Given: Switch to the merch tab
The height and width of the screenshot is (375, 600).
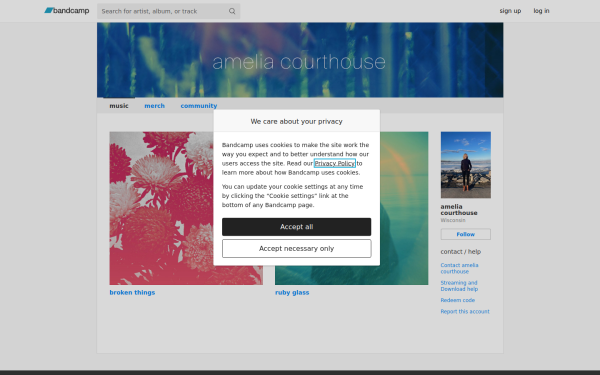Looking at the screenshot, I should [x=155, y=106].
